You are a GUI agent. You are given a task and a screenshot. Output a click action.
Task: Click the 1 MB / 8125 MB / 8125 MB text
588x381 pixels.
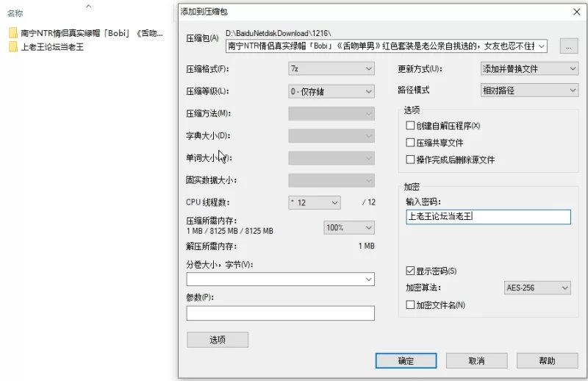[x=229, y=231]
